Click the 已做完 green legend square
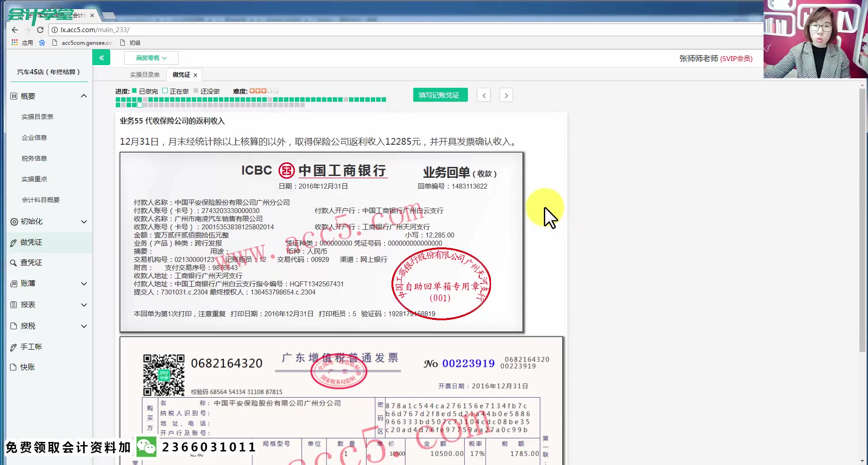868x465 pixels. pos(134,91)
